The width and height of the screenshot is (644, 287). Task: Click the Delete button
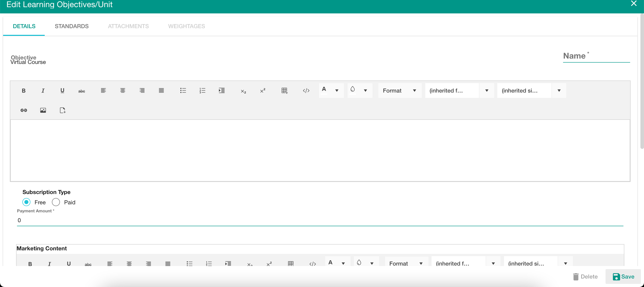pos(585,276)
